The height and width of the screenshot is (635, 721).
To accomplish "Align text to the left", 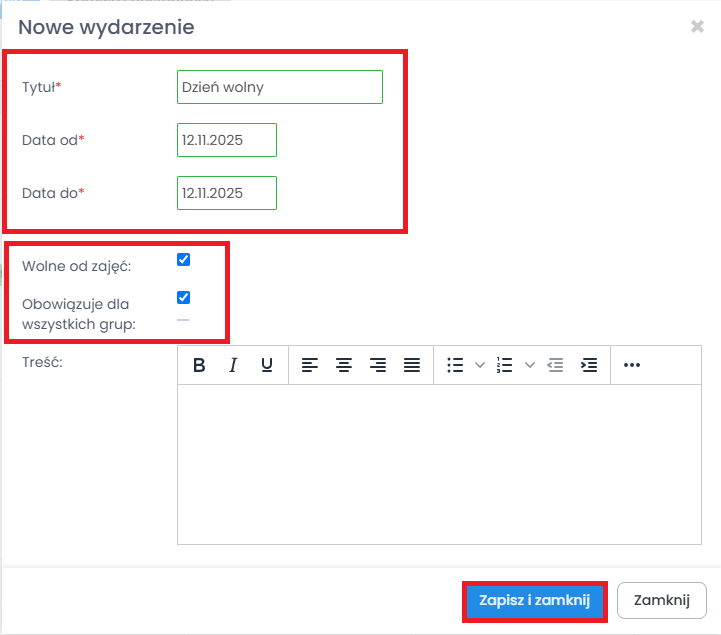I will click(310, 366).
